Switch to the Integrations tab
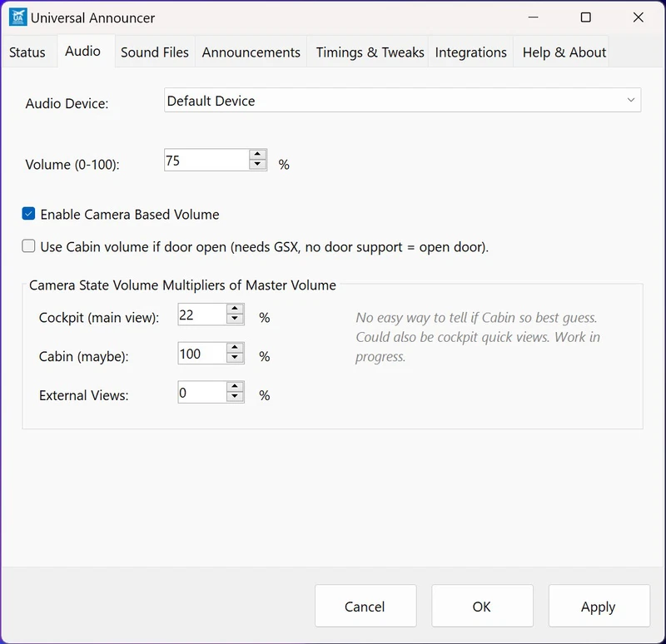Screen dimensions: 666x644 (471, 52)
